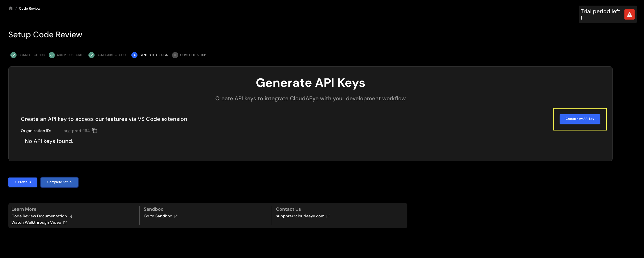Jump to the ADD REPOSITORIES step label

71,55
